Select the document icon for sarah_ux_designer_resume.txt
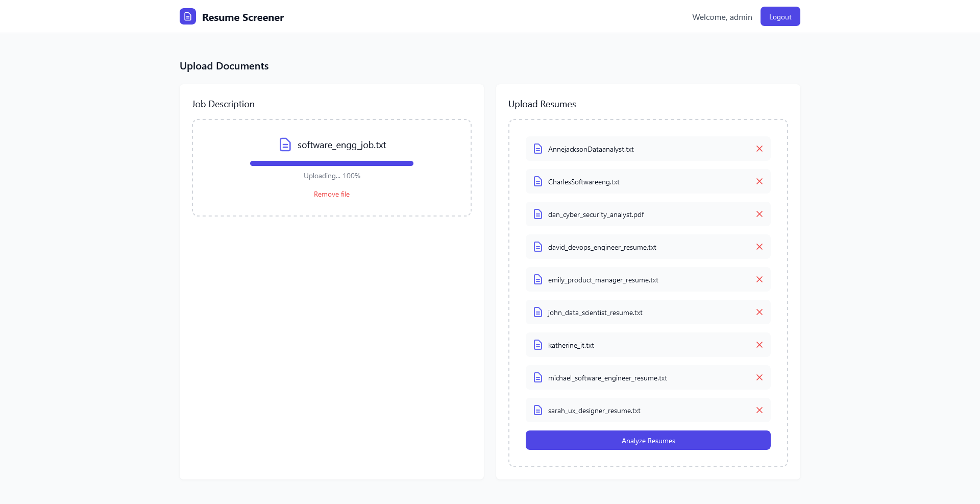Viewport: 980px width, 504px height. (537, 410)
